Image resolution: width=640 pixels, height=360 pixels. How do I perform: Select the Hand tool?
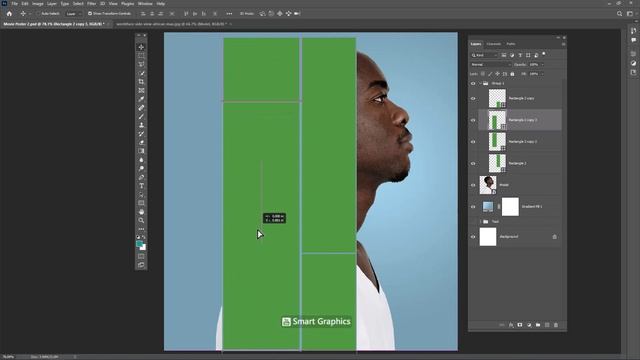[141, 212]
